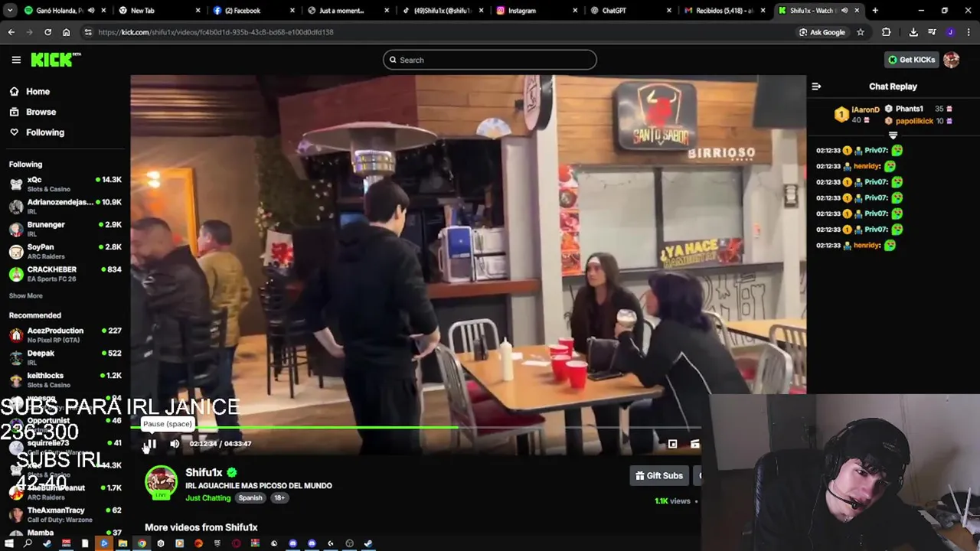The width and height of the screenshot is (980, 551).
Task: Open Adrianozendejas channel from Following list
Action: point(65,207)
